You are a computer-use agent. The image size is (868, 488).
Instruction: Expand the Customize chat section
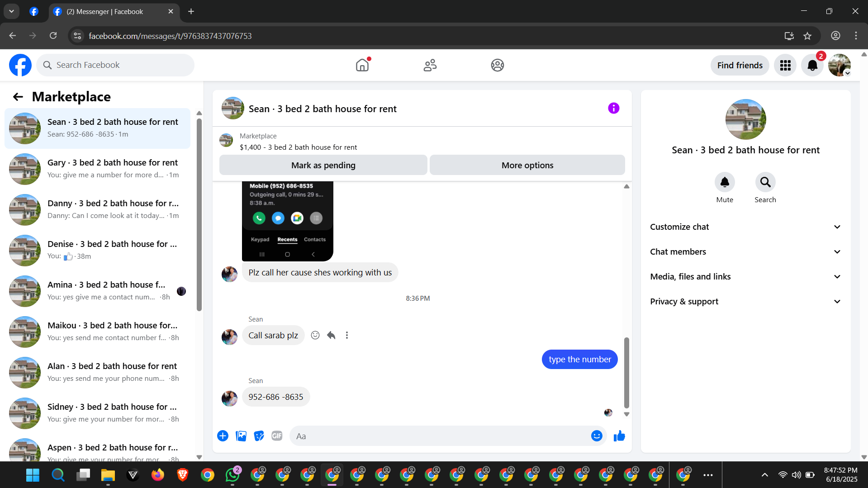coord(745,227)
